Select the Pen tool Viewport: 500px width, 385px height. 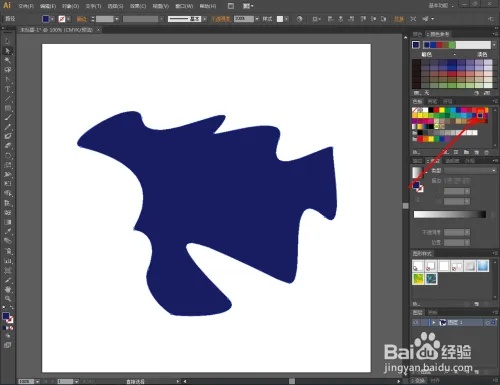[x=7, y=80]
